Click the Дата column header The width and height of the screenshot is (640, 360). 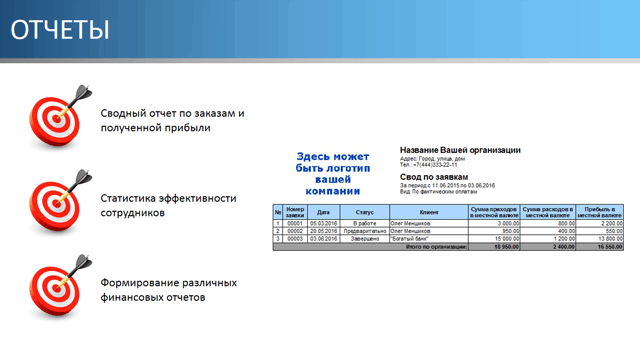[x=323, y=212]
